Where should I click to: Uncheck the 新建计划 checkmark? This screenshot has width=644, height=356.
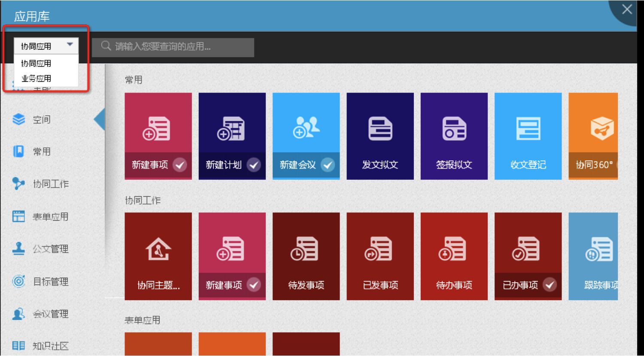pyautogui.click(x=254, y=165)
